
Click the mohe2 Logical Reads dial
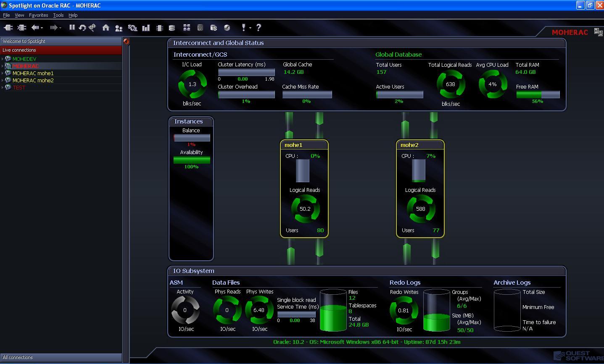[x=421, y=209]
